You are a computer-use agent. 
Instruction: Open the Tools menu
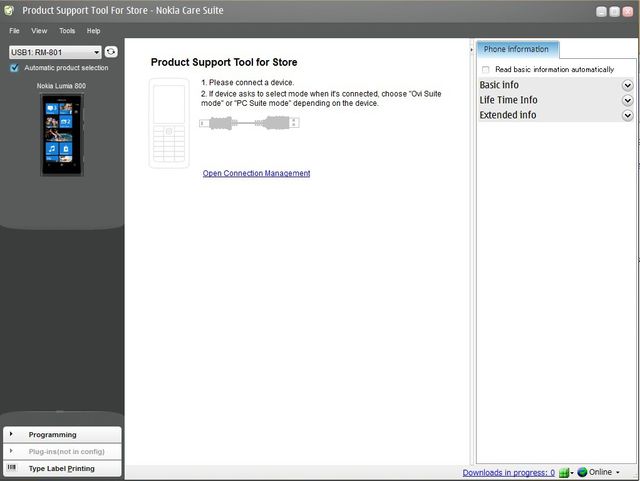pos(66,31)
